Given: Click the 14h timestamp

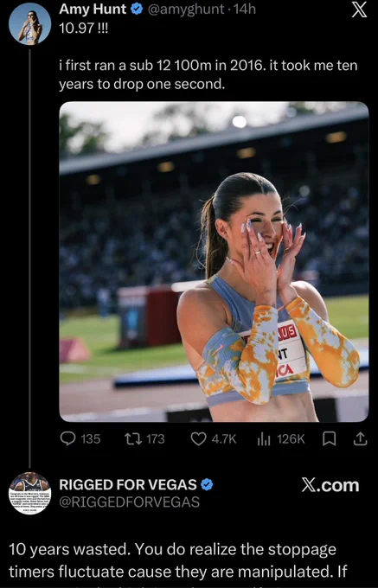Looking at the screenshot, I should point(245,10).
